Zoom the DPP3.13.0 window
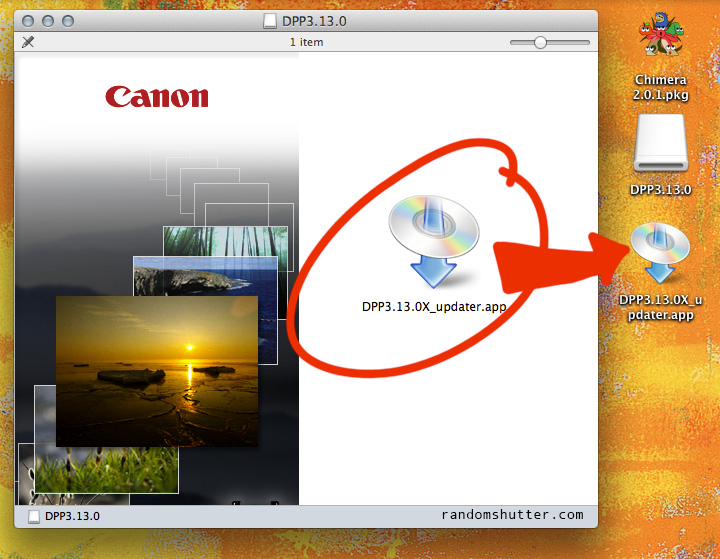The height and width of the screenshot is (559, 720). point(68,21)
